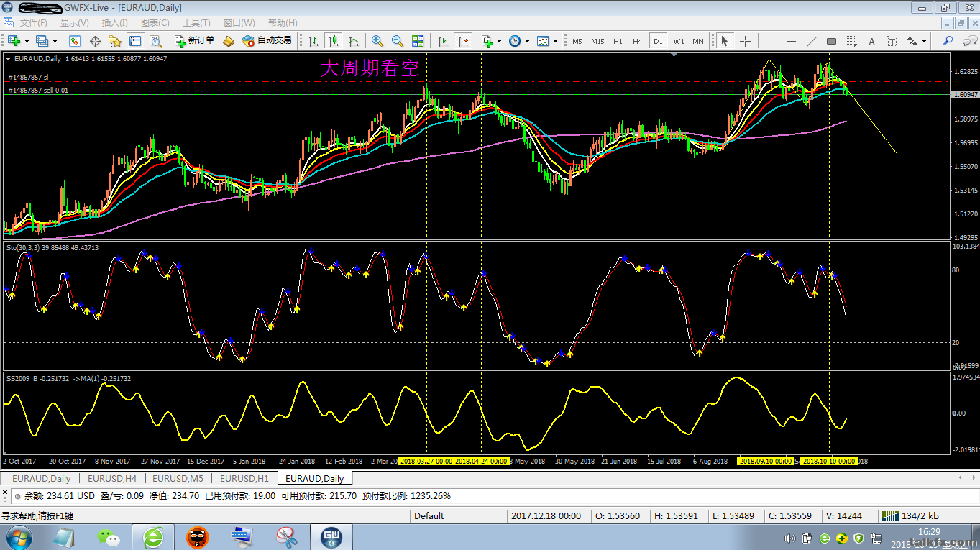Close the terminal panel with X

[x=6, y=494]
